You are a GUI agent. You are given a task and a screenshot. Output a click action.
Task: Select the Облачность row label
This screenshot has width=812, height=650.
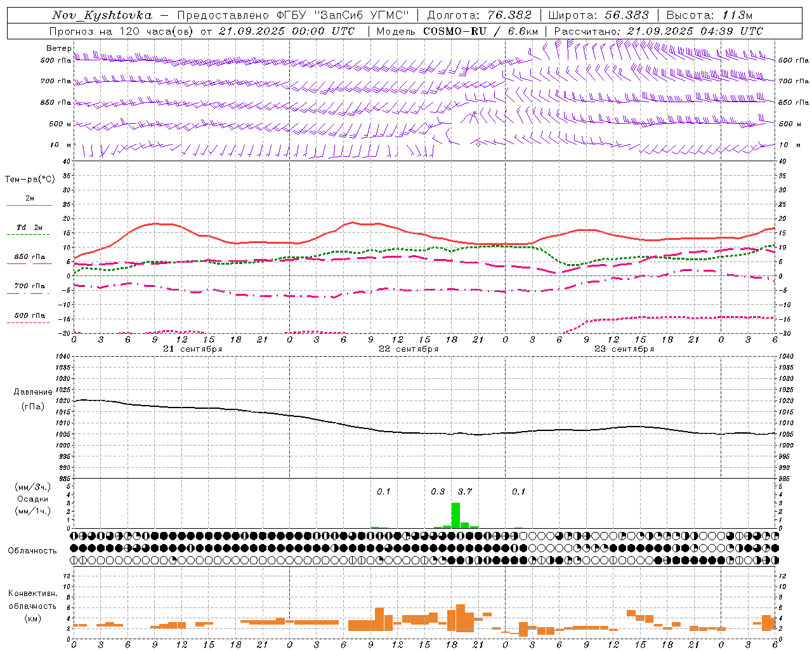pyautogui.click(x=32, y=550)
